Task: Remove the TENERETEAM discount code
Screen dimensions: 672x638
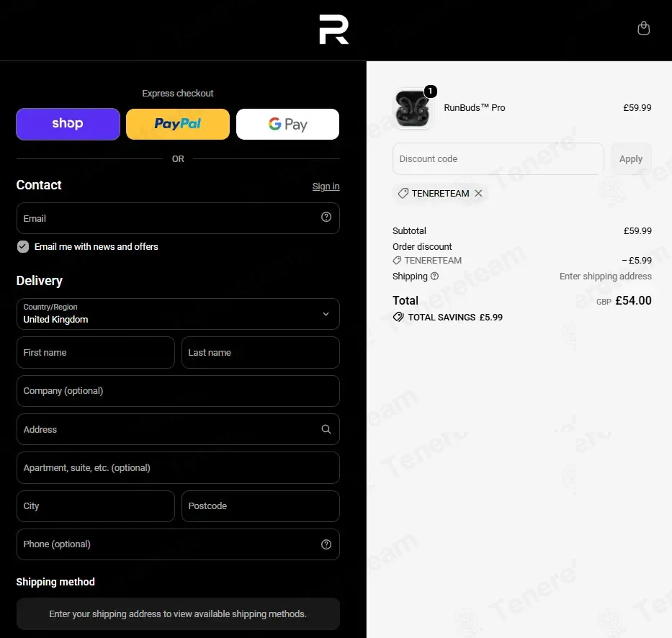Action: (478, 193)
